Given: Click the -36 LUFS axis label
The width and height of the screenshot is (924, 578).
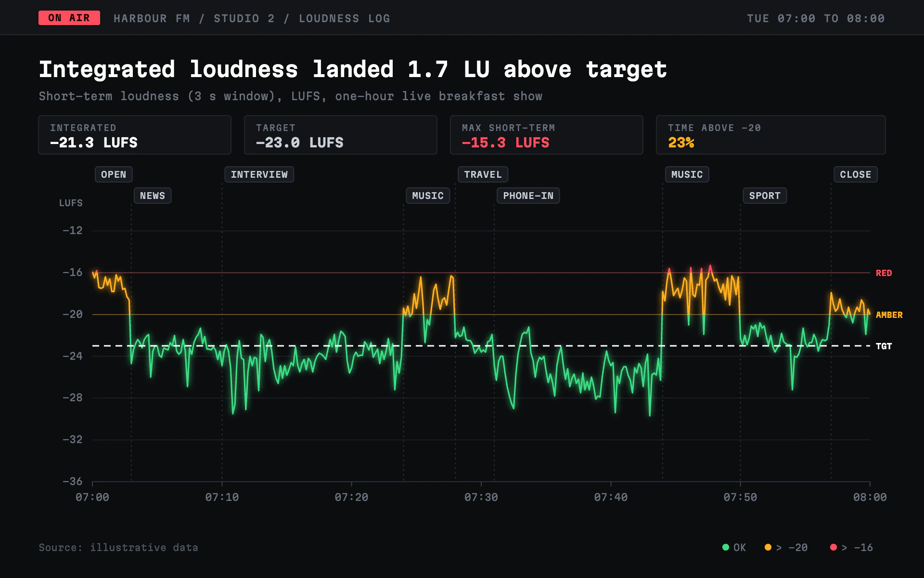Looking at the screenshot, I should coord(72,481).
